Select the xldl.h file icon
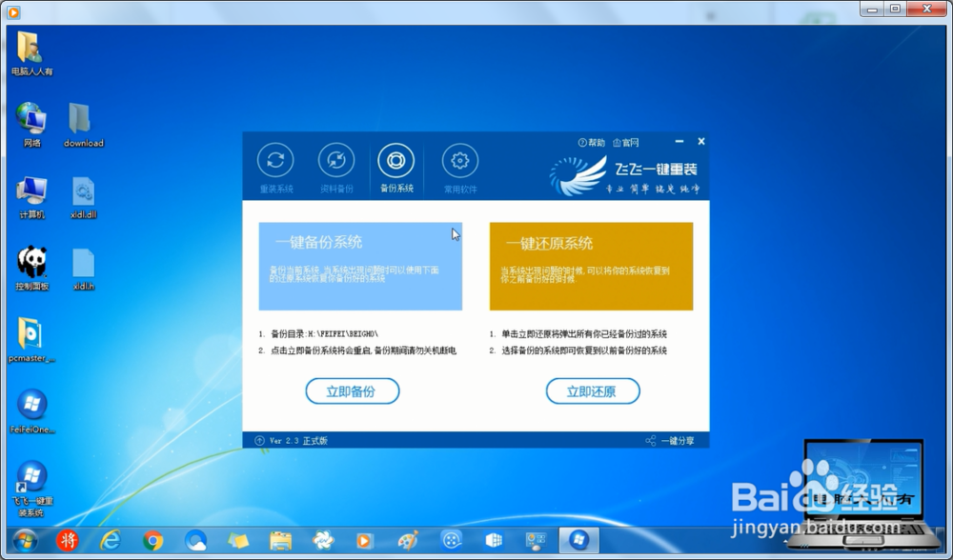953x560 pixels. tap(83, 269)
